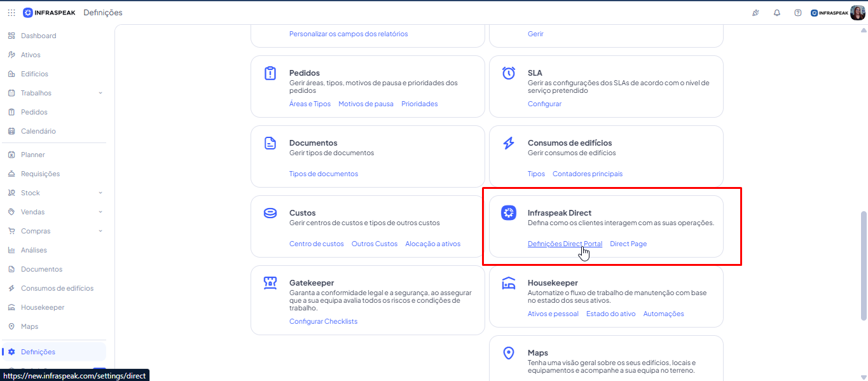Open the Prioridades link

click(420, 104)
